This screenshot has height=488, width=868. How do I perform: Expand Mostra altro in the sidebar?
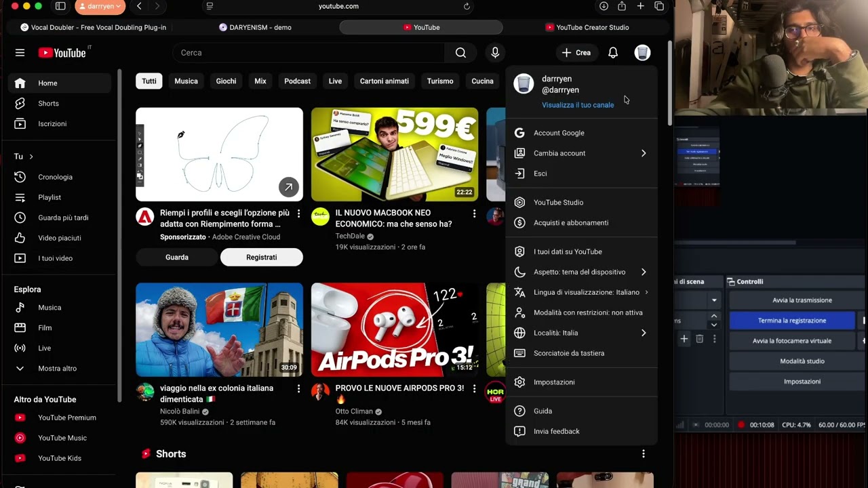point(60,369)
